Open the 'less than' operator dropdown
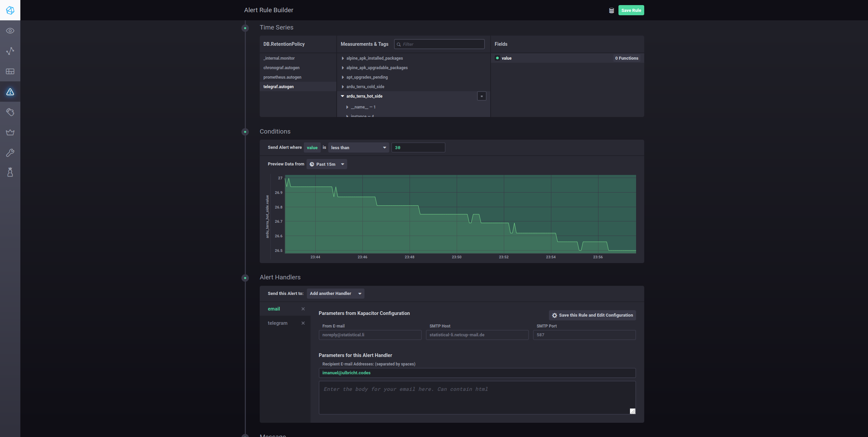 point(358,147)
